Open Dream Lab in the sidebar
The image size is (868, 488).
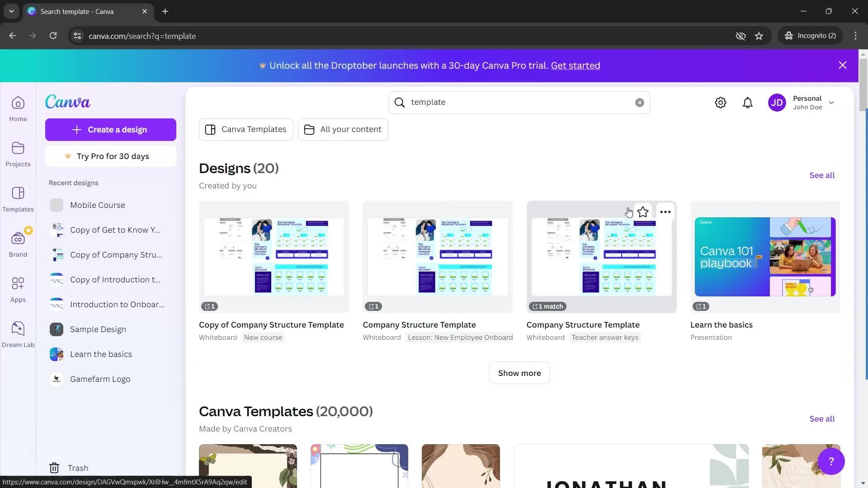click(18, 335)
